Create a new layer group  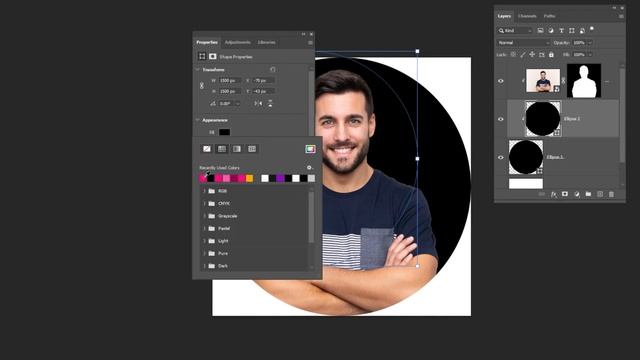588,194
